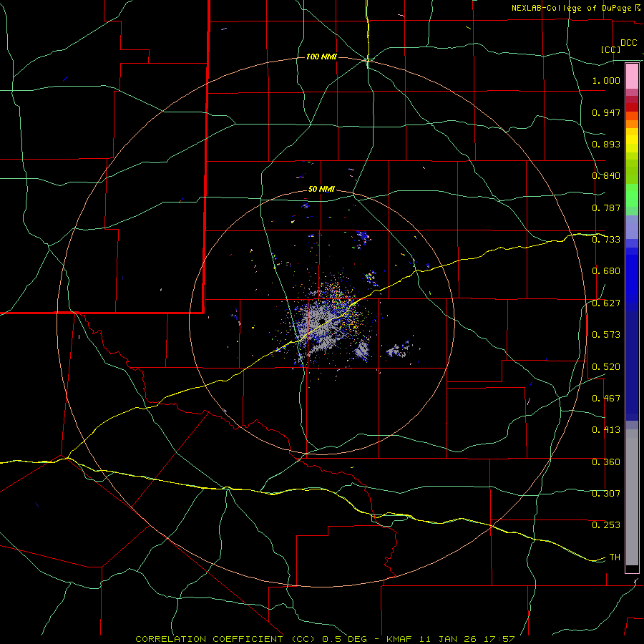Click the black radar site dot at the center of the echoes
This screenshot has height=644, width=644.
click(321, 321)
